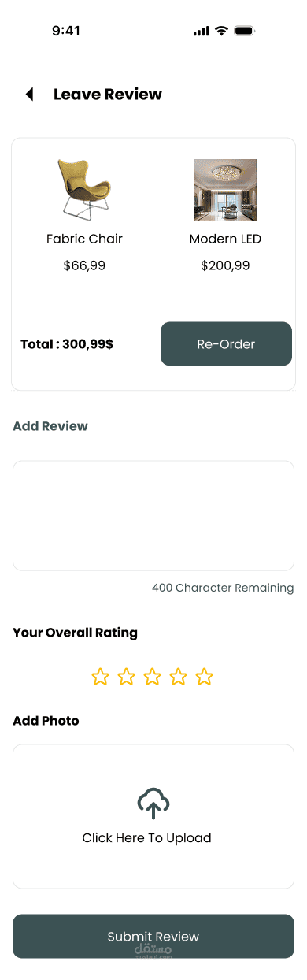The width and height of the screenshot is (307, 980).
Task: Focus the Add Review text box
Action: [x=153, y=516]
